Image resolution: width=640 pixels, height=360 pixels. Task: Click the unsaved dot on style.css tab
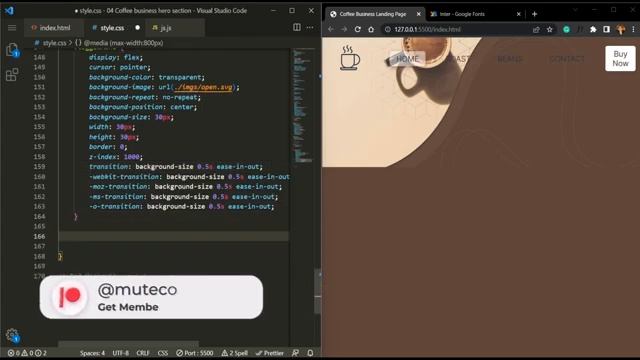pyautogui.click(x=138, y=28)
